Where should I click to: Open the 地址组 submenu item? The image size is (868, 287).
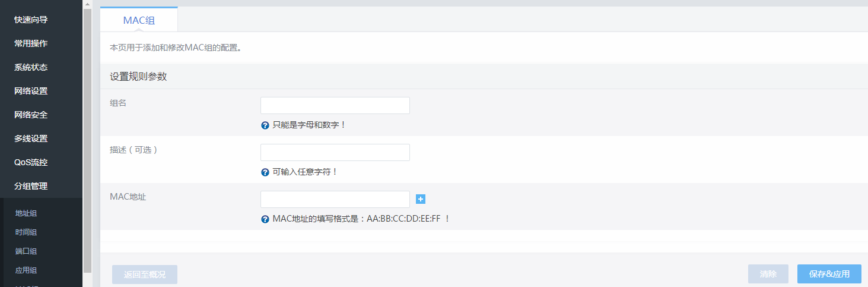(26, 213)
